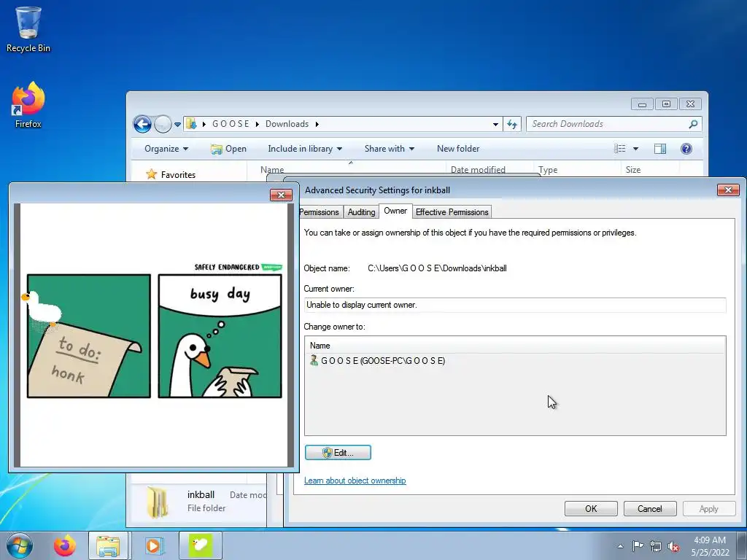The image size is (747, 560).
Task: Select G O O S E in the address breadcrumb
Action: (x=231, y=124)
